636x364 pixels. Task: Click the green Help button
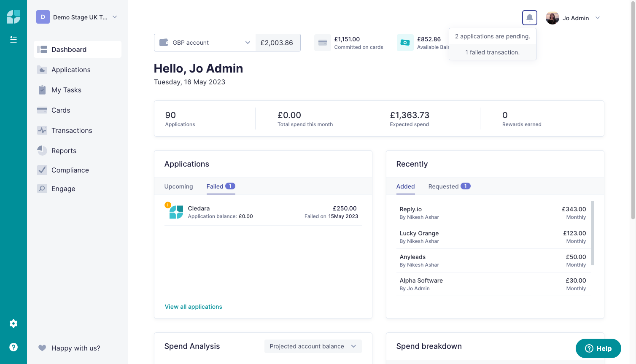pyautogui.click(x=598, y=348)
